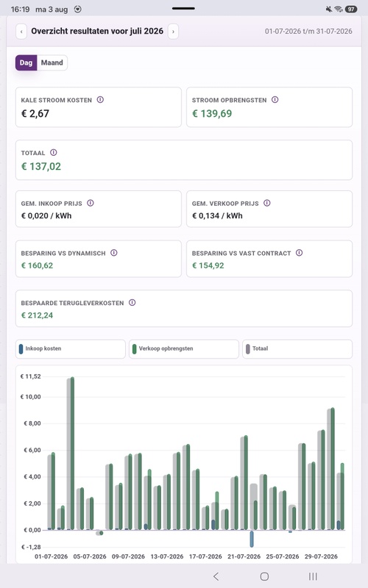Click the € -1,28 y-axis label

tap(31, 547)
